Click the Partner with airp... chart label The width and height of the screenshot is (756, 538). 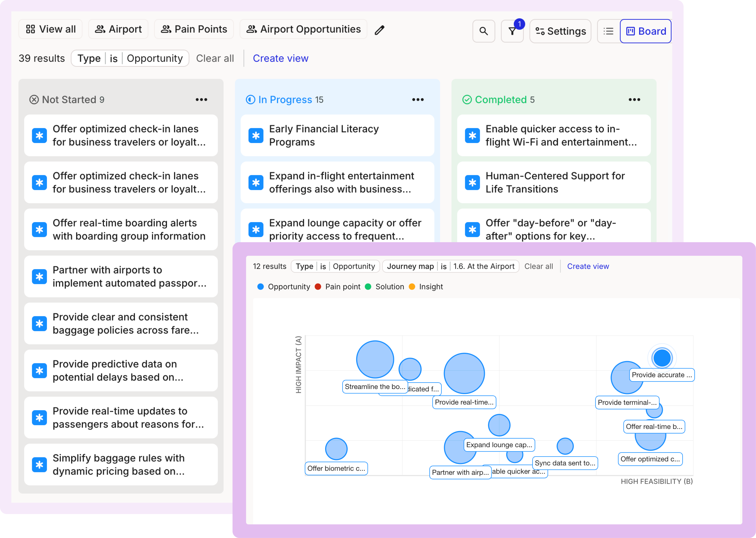tap(460, 473)
